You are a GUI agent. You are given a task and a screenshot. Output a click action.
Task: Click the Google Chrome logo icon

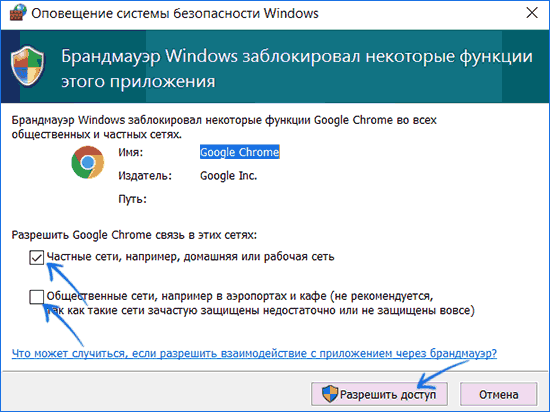coord(88,162)
